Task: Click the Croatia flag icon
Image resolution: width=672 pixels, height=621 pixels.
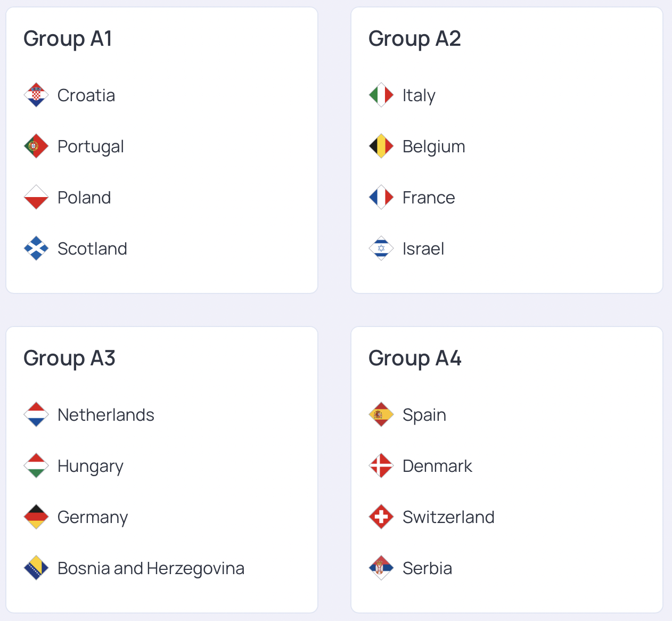Action: tap(36, 95)
